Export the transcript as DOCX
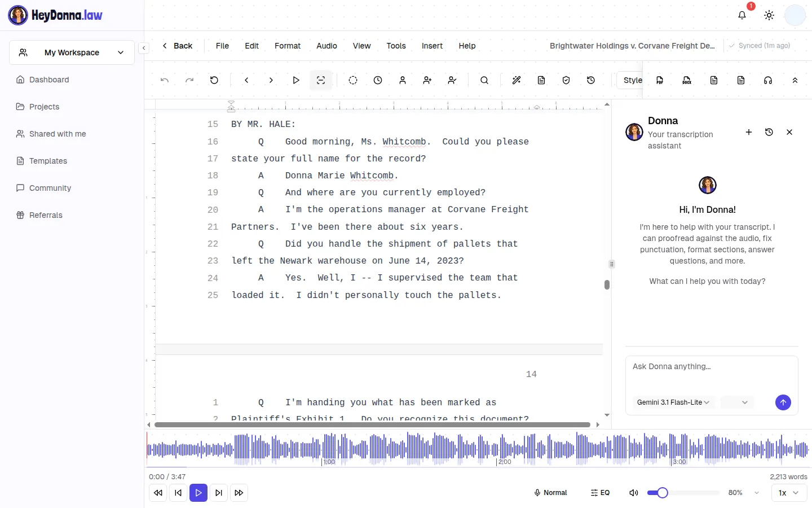Viewport: 812px width, 508px height. pos(687,80)
